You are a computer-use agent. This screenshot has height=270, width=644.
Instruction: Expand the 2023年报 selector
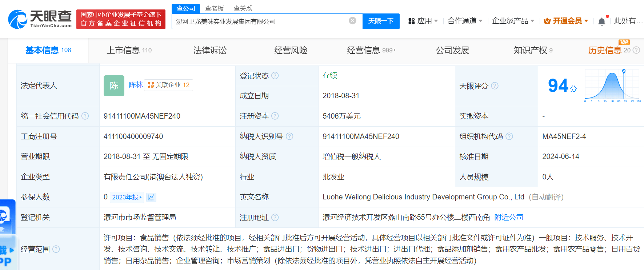coord(127,197)
